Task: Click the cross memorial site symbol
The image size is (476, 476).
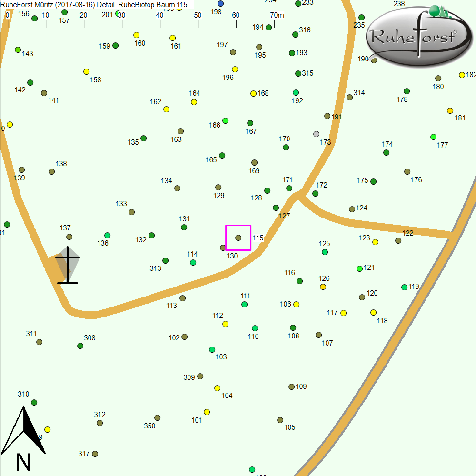Action: pos(68,265)
